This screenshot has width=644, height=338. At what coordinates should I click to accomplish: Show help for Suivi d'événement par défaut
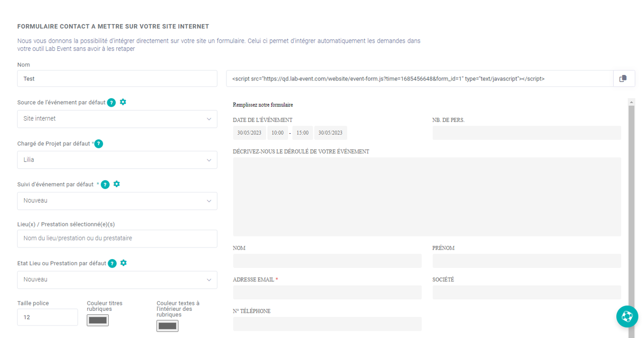[105, 185]
